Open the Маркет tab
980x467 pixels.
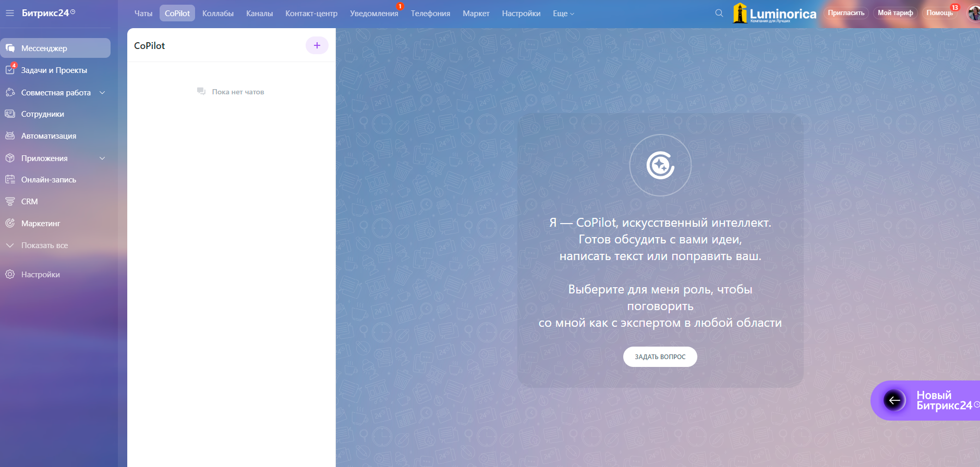[x=476, y=14]
